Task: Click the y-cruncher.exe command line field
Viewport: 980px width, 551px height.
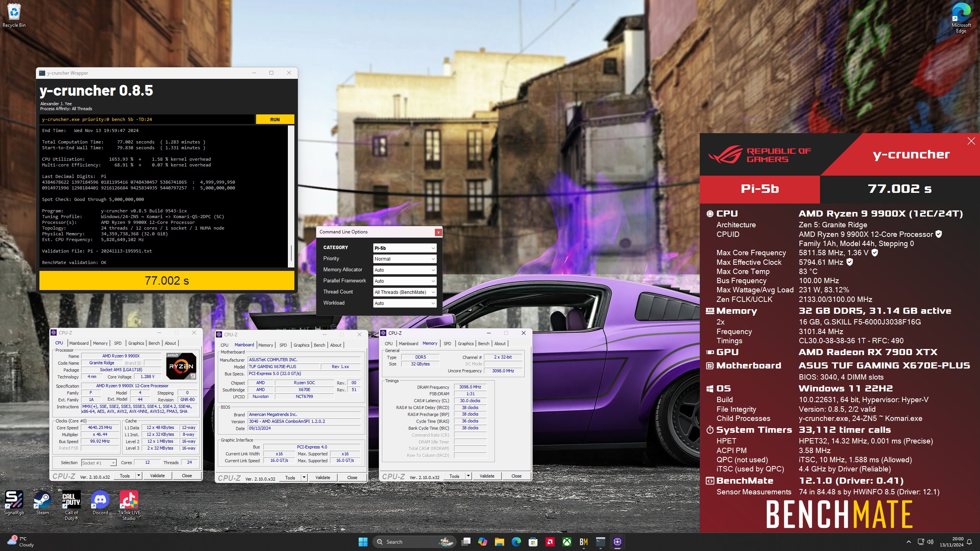Action: point(147,119)
